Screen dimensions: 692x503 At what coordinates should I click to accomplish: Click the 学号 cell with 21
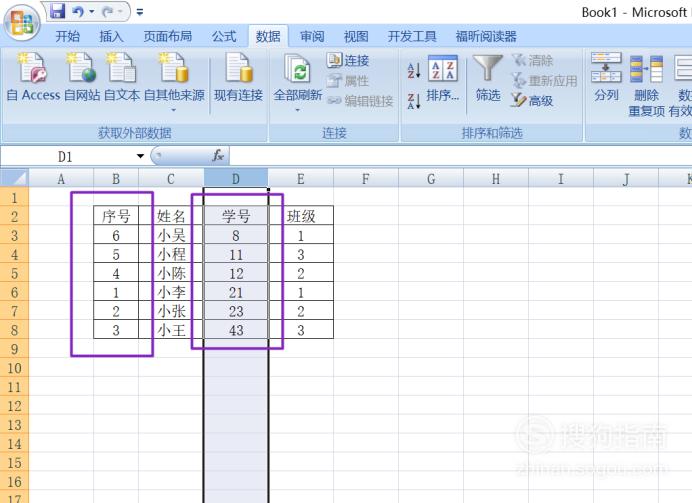coord(236,293)
